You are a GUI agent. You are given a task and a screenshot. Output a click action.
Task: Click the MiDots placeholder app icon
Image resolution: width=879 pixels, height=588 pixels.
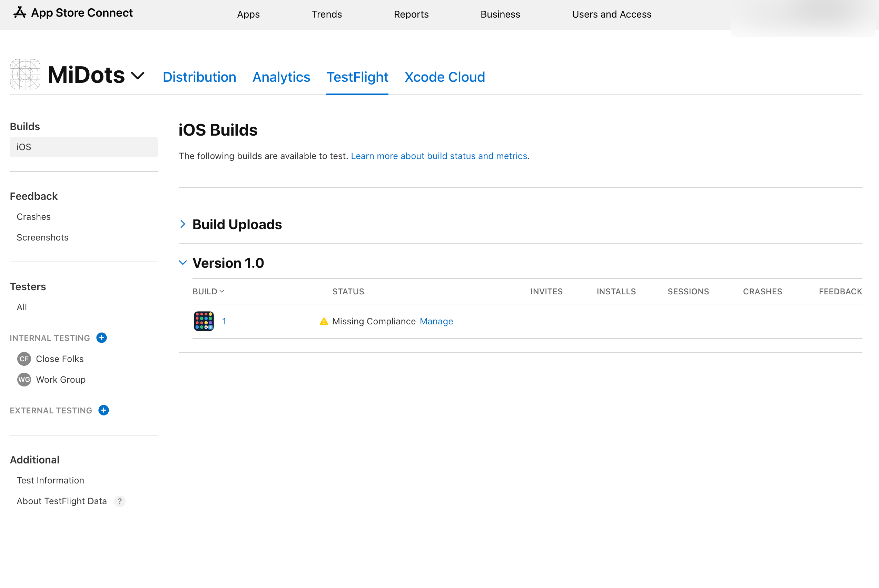click(25, 74)
